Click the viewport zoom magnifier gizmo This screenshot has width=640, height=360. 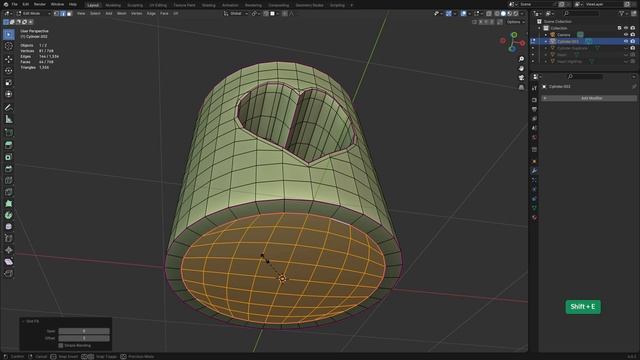click(521, 59)
